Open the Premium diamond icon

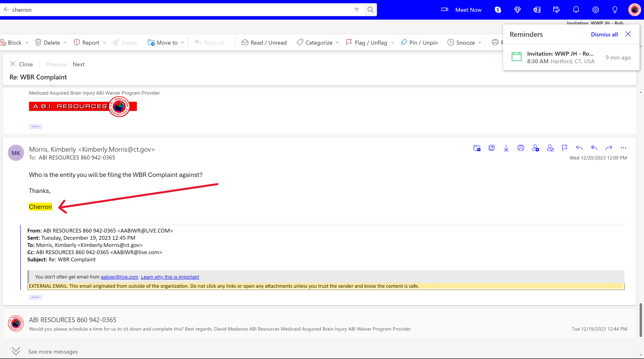517,10
